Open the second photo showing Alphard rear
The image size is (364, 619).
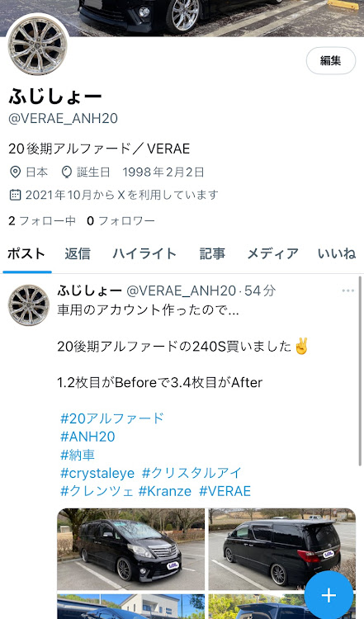point(282,549)
